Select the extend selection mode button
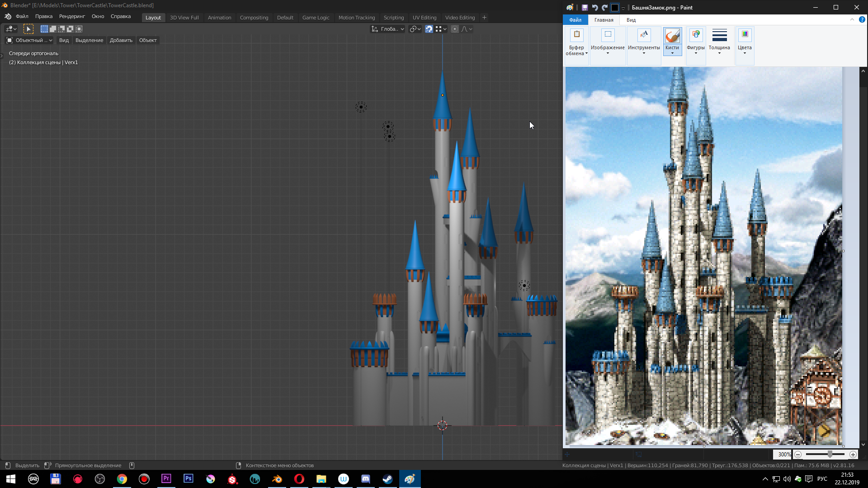868x488 pixels. 53,29
